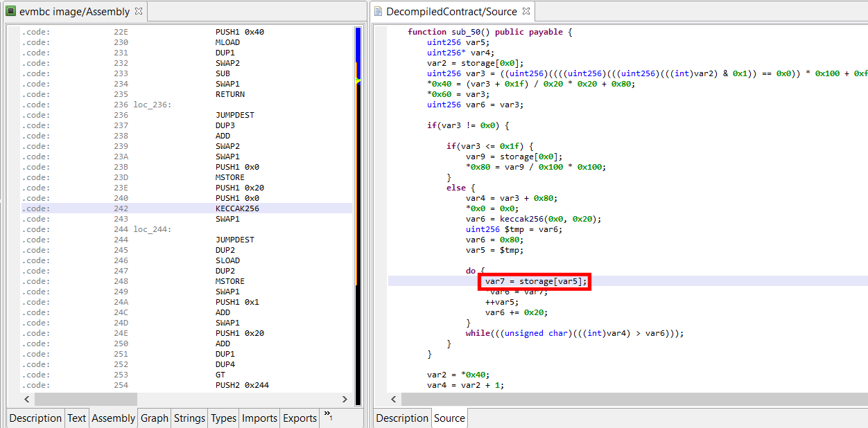The image size is (868, 428).
Task: Close the DecompiledContract/Source tab
Action: 526,11
